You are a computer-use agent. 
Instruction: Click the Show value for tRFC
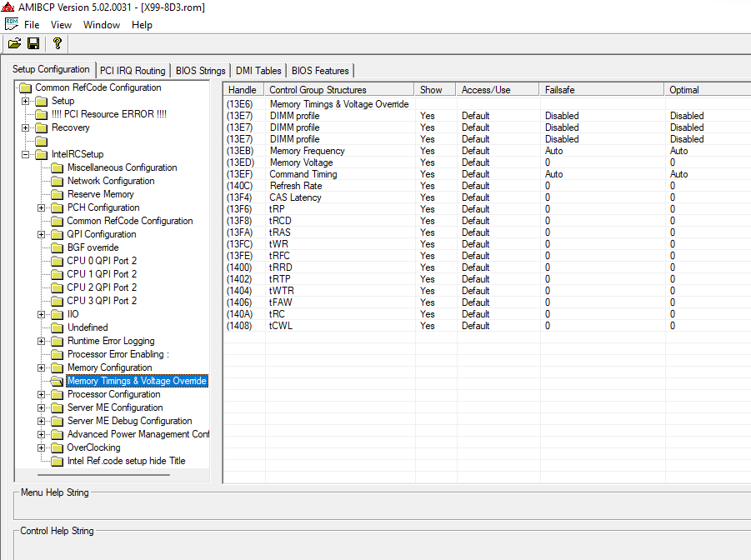coord(428,256)
